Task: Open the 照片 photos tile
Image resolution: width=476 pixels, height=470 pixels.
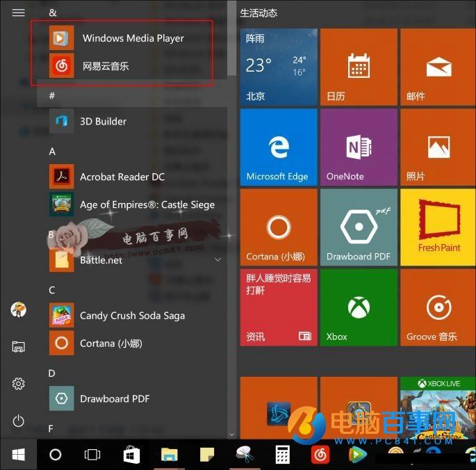Action: (438, 147)
